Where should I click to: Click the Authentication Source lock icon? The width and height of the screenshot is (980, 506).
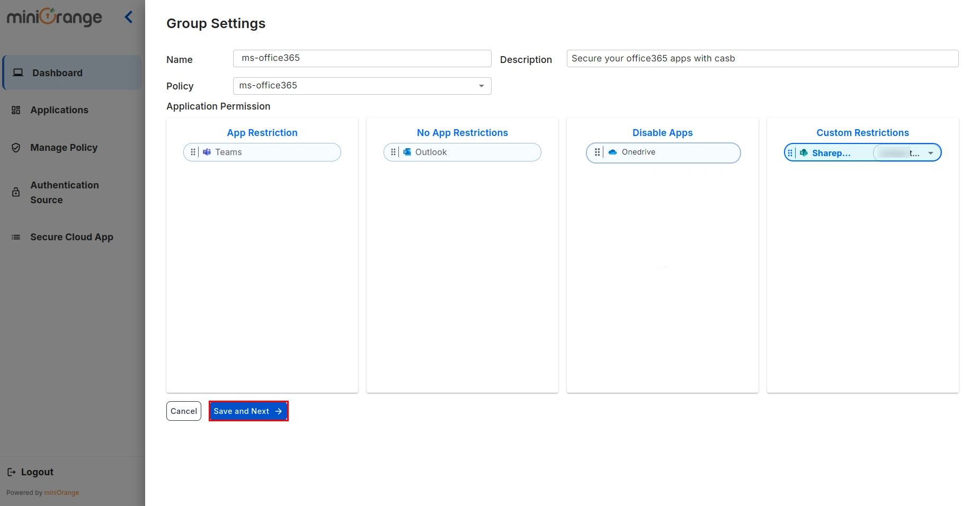point(16,192)
